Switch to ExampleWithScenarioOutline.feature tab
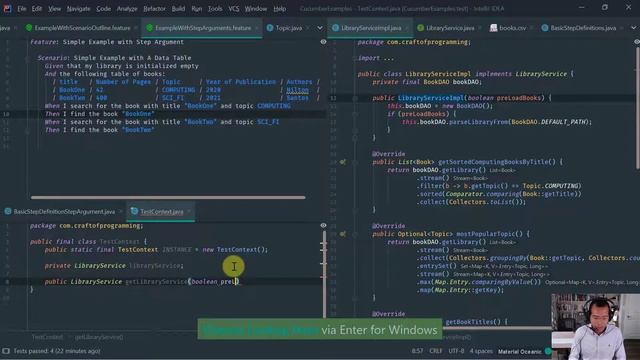Viewport: 640px width, 360px height. click(x=82, y=28)
